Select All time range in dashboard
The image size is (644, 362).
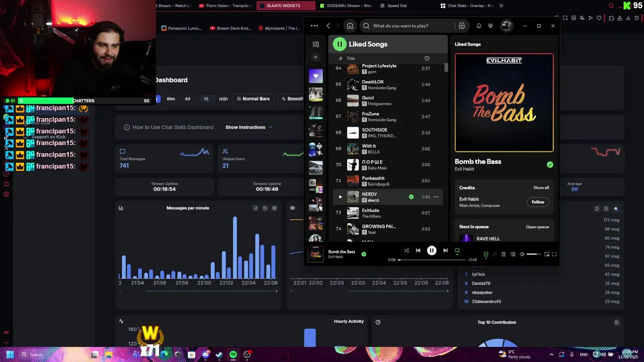coord(188,99)
